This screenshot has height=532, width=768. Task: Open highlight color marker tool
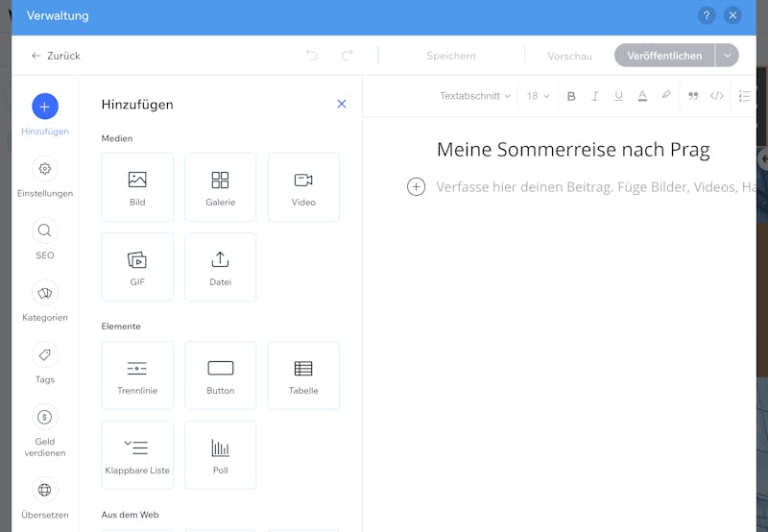pyautogui.click(x=666, y=95)
